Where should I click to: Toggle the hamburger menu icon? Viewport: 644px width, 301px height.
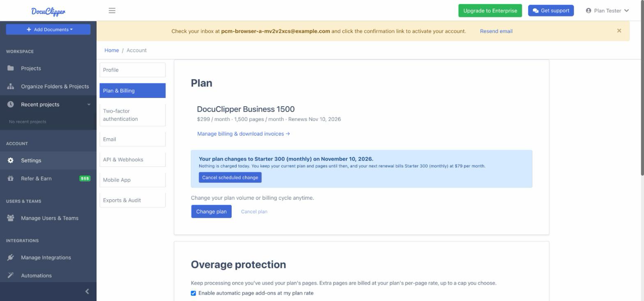112,11
